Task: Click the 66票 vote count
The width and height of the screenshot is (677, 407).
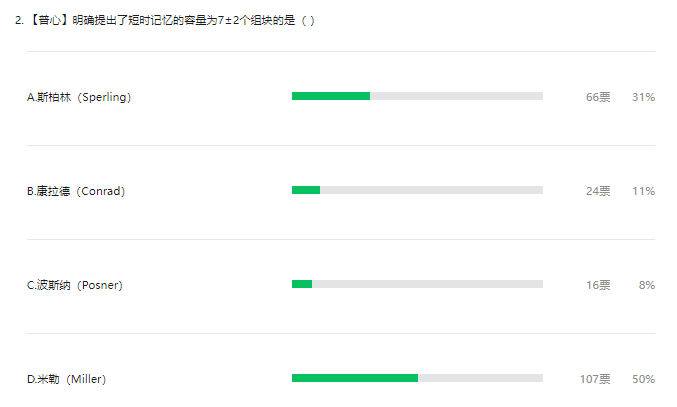Action: [598, 97]
